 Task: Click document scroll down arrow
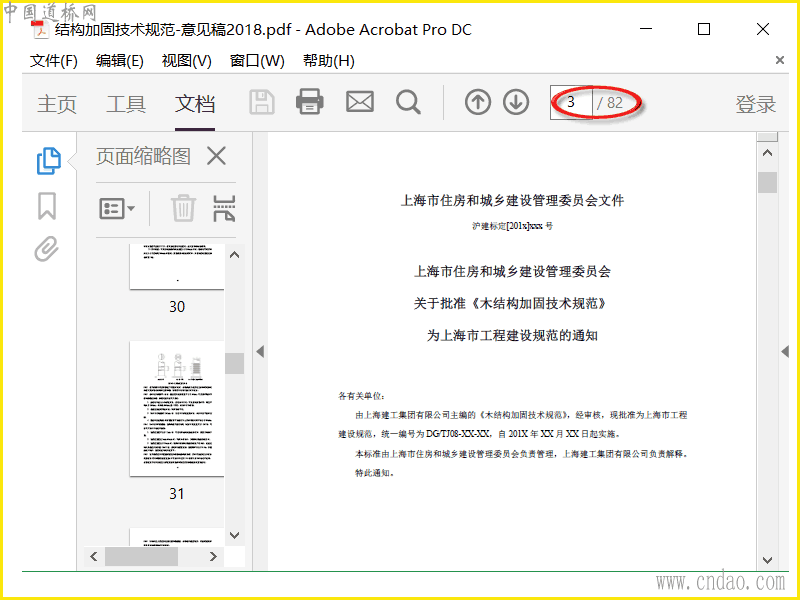click(767, 560)
